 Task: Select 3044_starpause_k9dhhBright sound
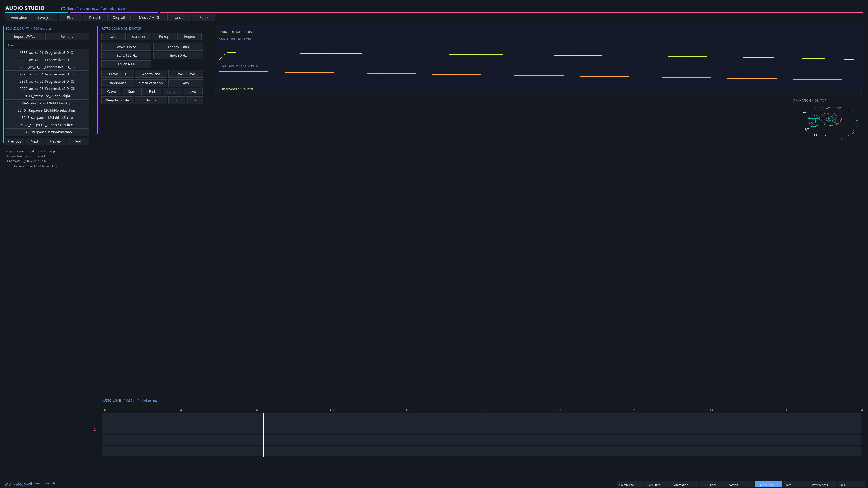[x=47, y=96]
